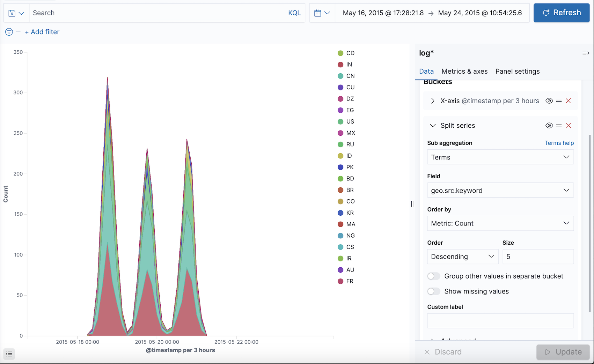Toggle Show missing values switch
594x364 pixels.
coord(434,291)
